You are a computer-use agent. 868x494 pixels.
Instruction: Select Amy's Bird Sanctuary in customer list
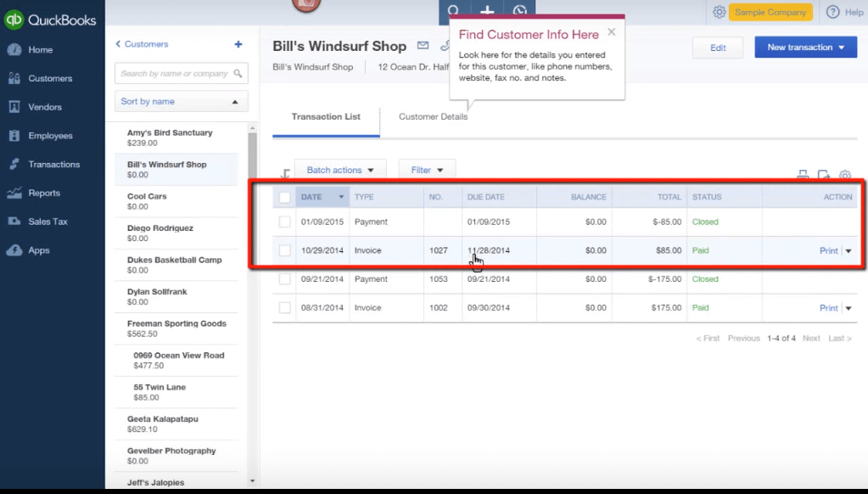pos(176,138)
